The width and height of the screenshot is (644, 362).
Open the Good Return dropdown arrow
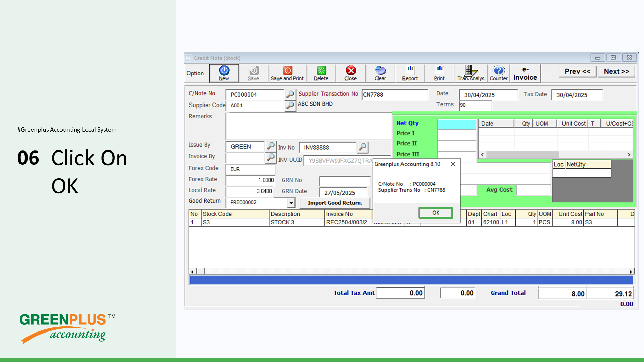[x=291, y=203]
